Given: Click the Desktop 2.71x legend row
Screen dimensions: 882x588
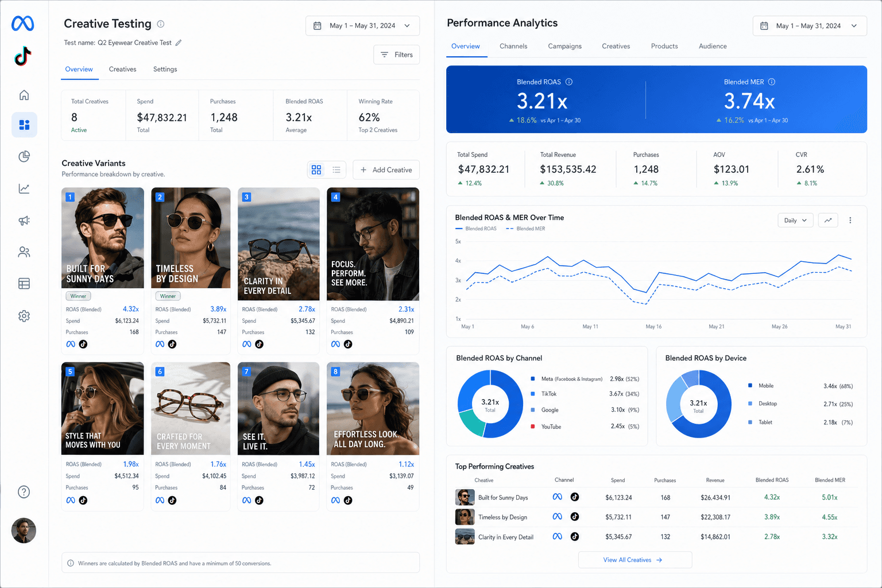Looking at the screenshot, I should [800, 404].
